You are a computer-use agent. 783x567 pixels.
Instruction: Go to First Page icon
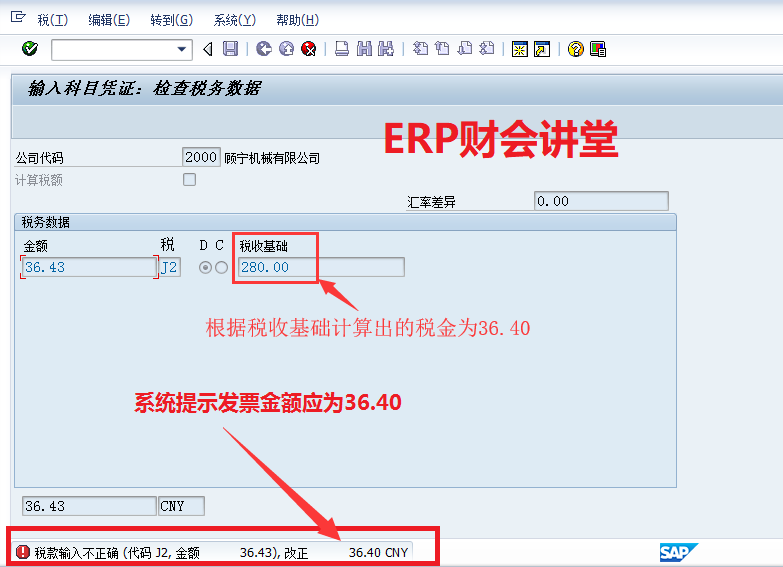(420, 49)
